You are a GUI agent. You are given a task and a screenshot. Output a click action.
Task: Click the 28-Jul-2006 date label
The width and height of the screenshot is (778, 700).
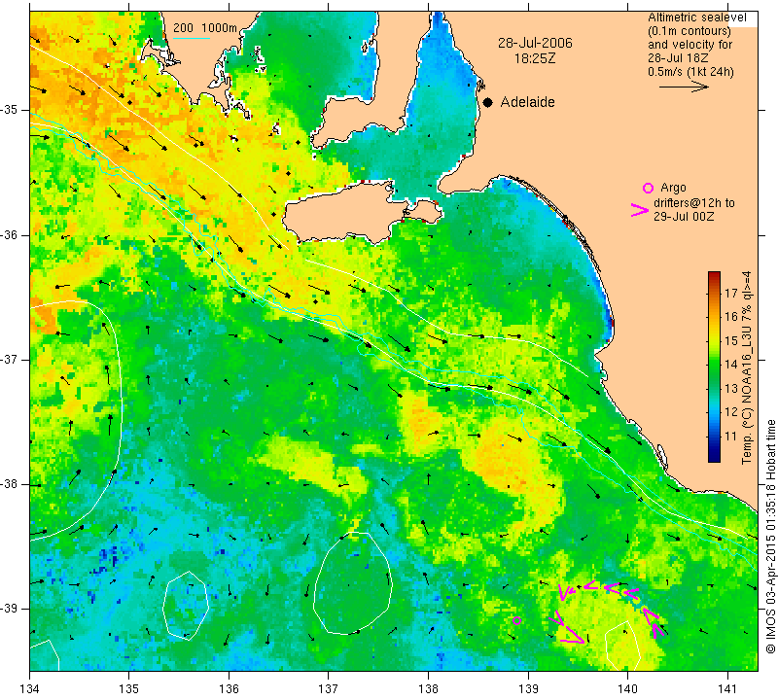(535, 43)
